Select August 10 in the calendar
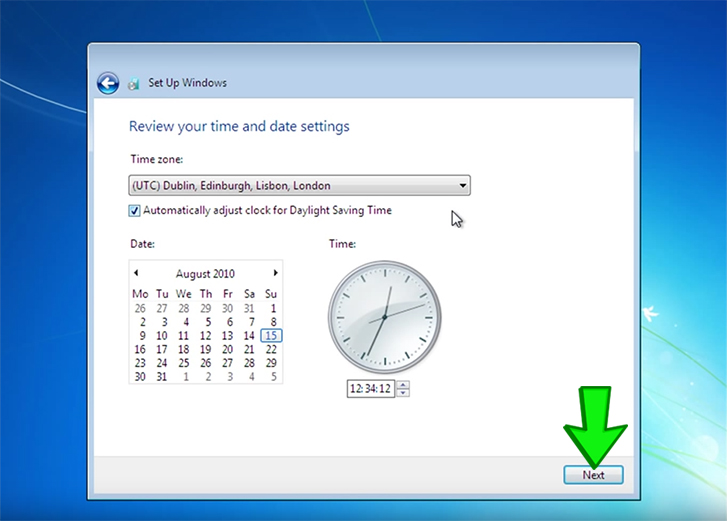The height and width of the screenshot is (521, 727). [x=162, y=336]
